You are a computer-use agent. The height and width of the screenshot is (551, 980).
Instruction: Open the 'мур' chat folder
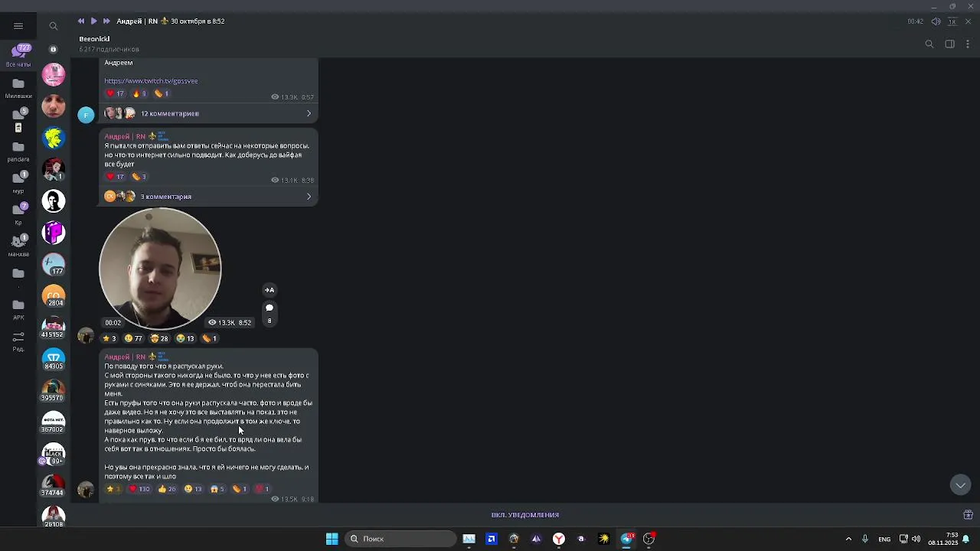point(18,182)
